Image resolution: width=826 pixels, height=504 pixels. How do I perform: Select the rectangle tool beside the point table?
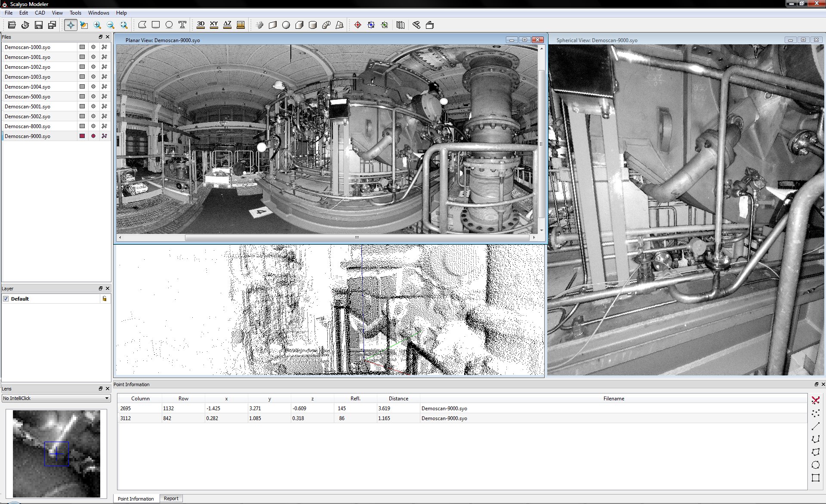click(x=816, y=478)
